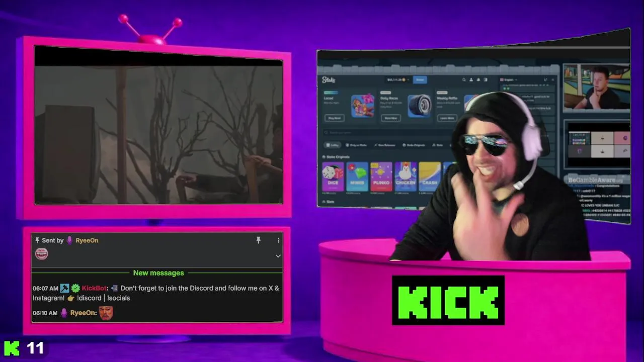Click the '!discord' command text

(89, 298)
